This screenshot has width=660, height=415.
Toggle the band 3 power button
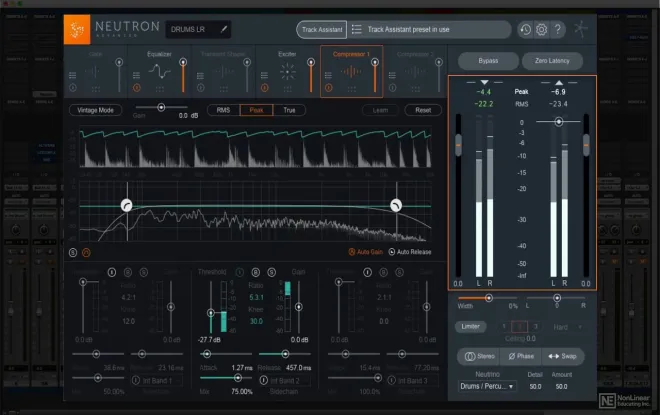coord(367,272)
